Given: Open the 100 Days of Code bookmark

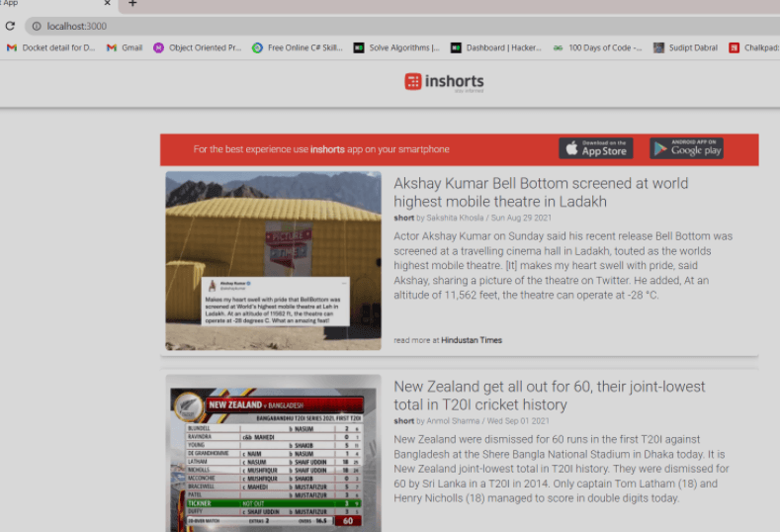Looking at the screenshot, I should (597, 47).
